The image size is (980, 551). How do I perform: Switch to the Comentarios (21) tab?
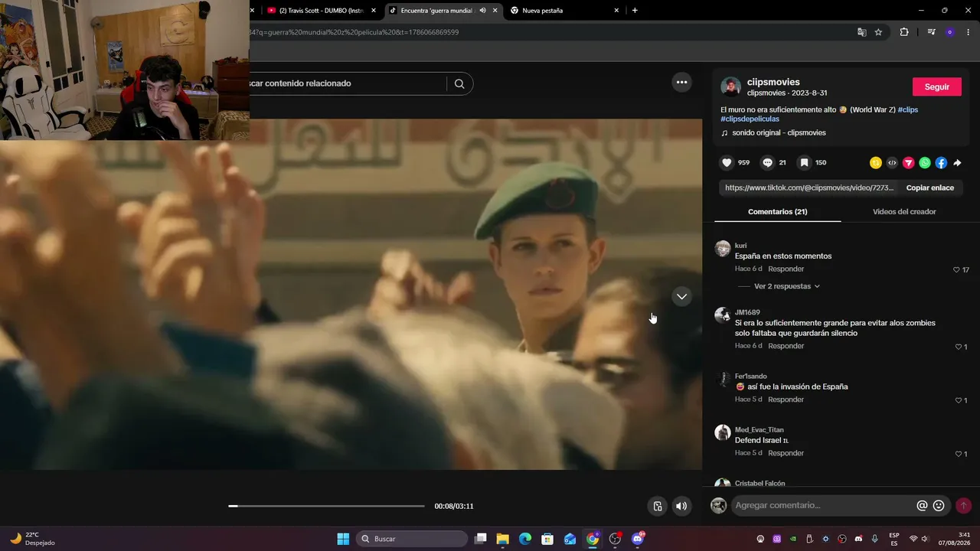click(778, 211)
